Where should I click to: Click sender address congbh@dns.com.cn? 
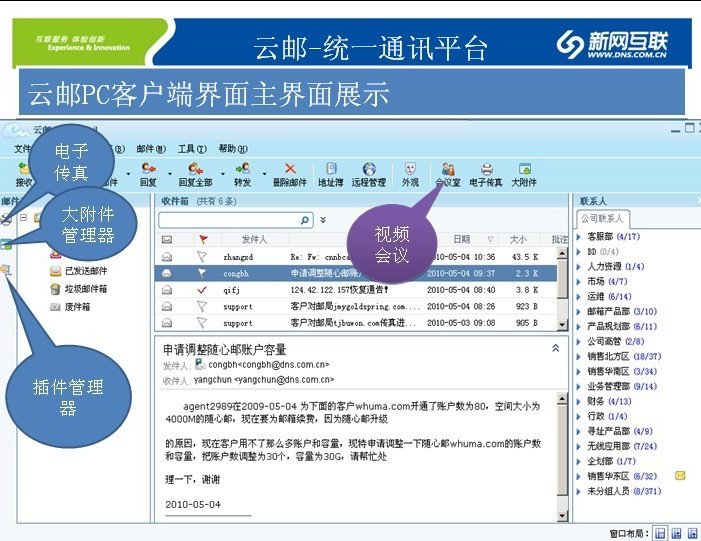pos(269,364)
